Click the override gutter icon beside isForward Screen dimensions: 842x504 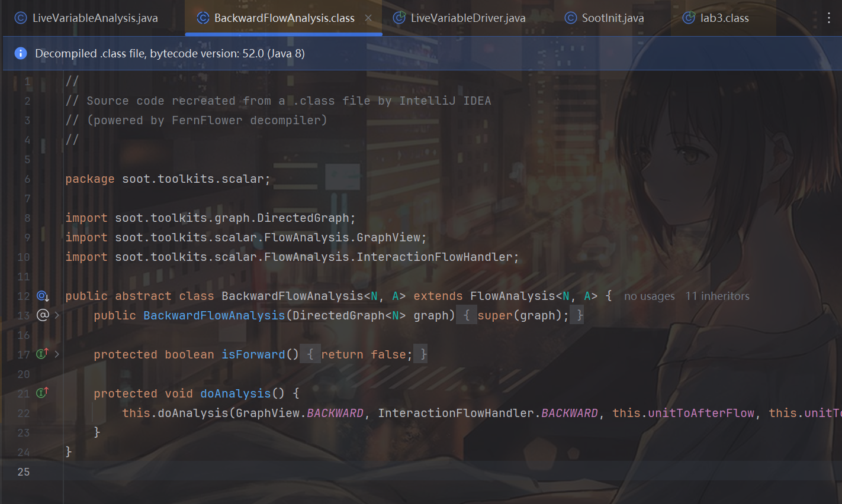point(42,354)
